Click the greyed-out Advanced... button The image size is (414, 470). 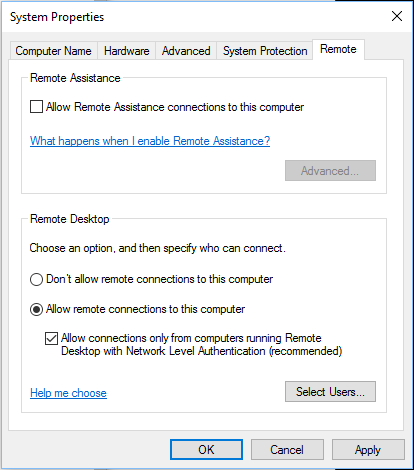click(x=330, y=171)
